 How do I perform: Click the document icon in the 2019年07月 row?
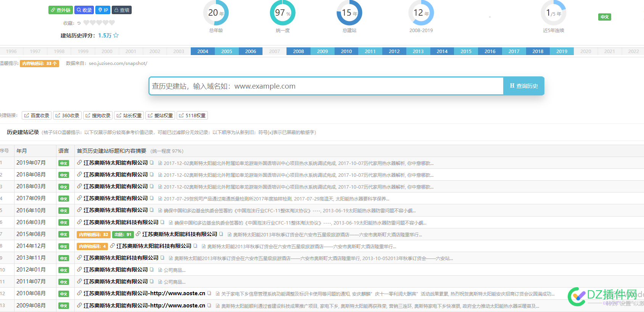point(160,163)
